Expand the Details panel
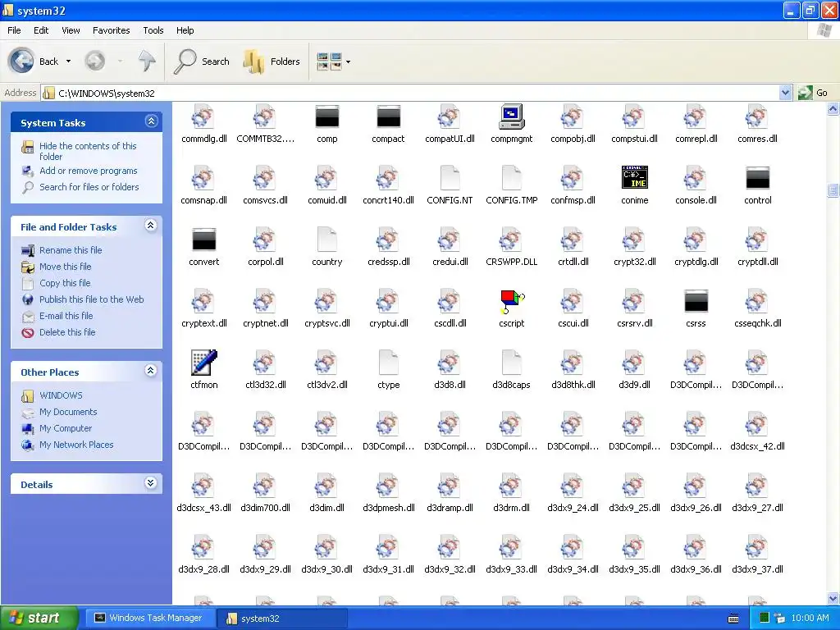The height and width of the screenshot is (630, 840). tap(151, 483)
